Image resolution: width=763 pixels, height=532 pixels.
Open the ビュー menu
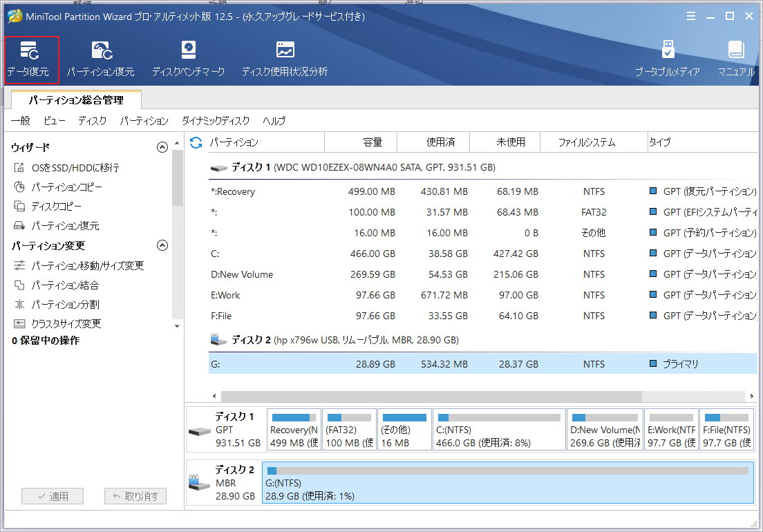click(54, 121)
